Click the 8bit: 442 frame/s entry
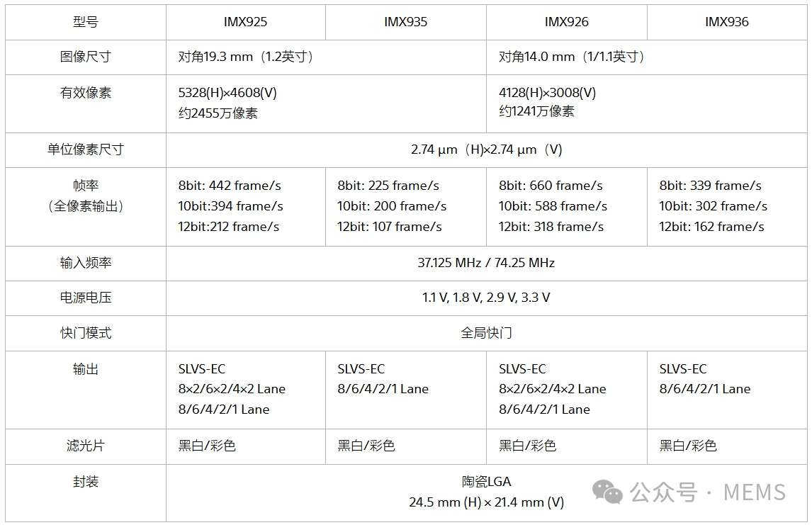 [x=230, y=186]
